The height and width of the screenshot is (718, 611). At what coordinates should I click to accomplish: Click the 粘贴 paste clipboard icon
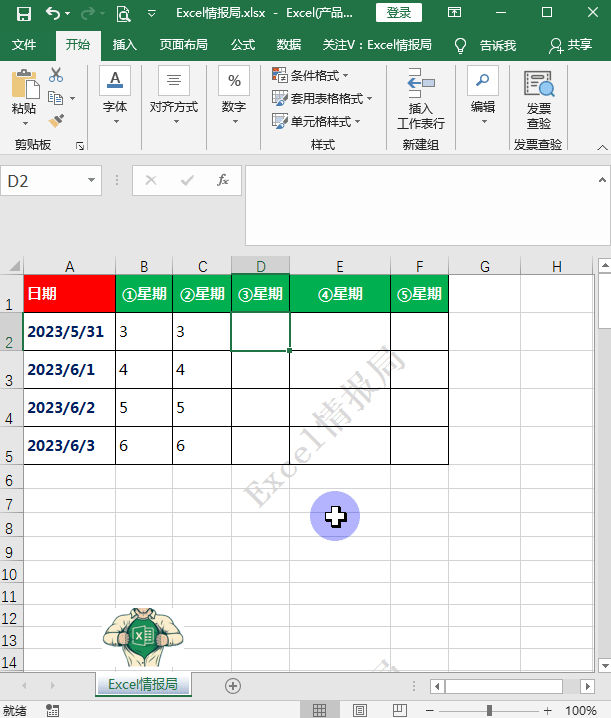(25, 85)
